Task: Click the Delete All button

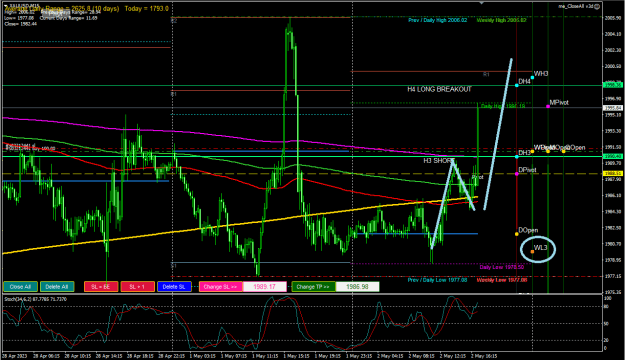Action: pos(57,287)
